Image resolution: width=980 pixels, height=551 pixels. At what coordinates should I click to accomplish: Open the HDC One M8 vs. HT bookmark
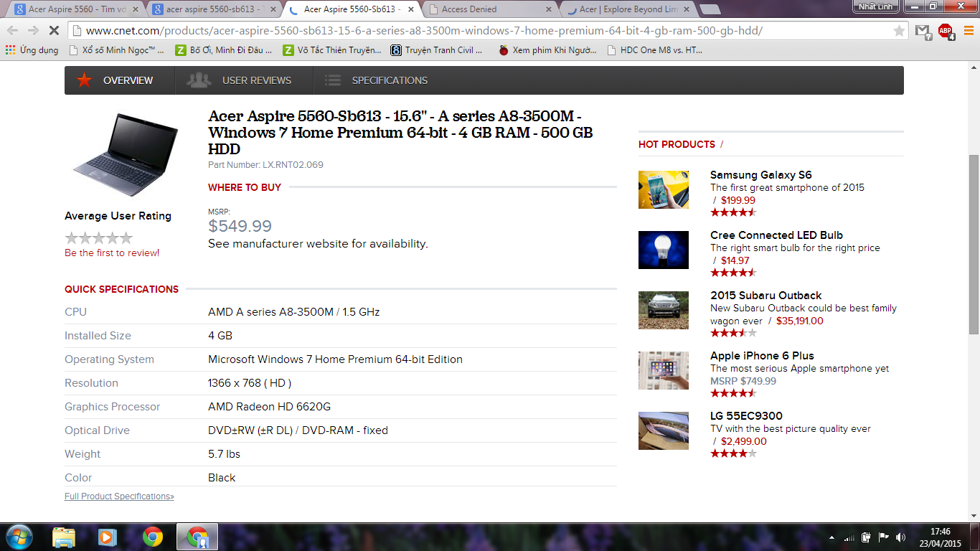655,50
